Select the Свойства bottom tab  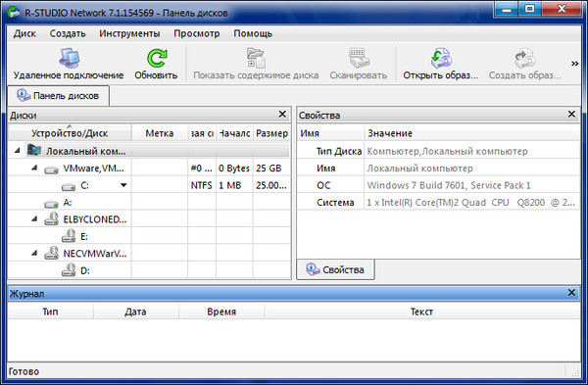(x=335, y=269)
